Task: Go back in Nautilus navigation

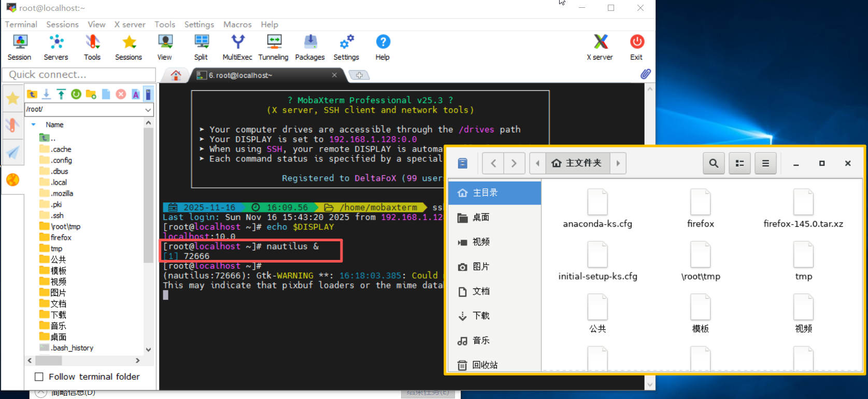Action: coord(493,163)
